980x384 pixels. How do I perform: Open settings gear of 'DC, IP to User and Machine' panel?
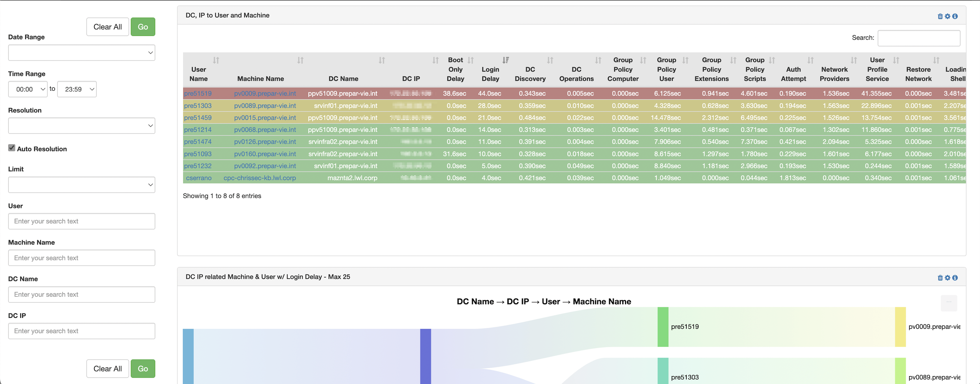(x=948, y=16)
